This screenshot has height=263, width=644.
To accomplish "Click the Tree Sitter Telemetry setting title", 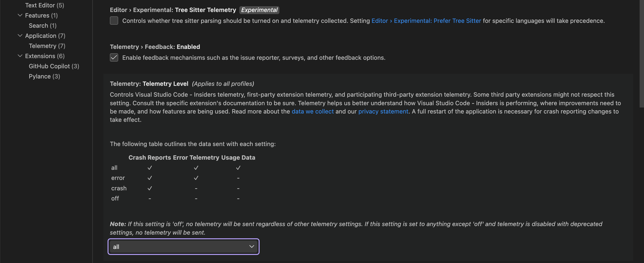I will [173, 10].
